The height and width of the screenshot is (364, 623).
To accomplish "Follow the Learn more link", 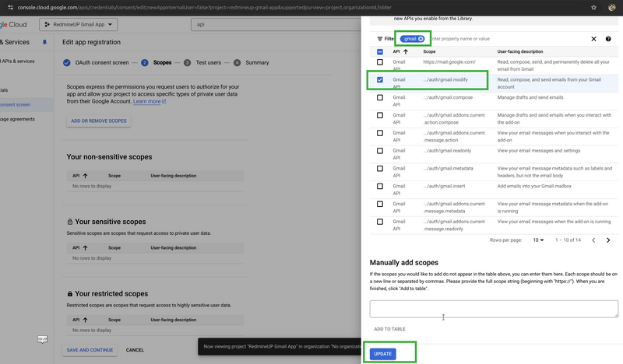I will coord(149,101).
